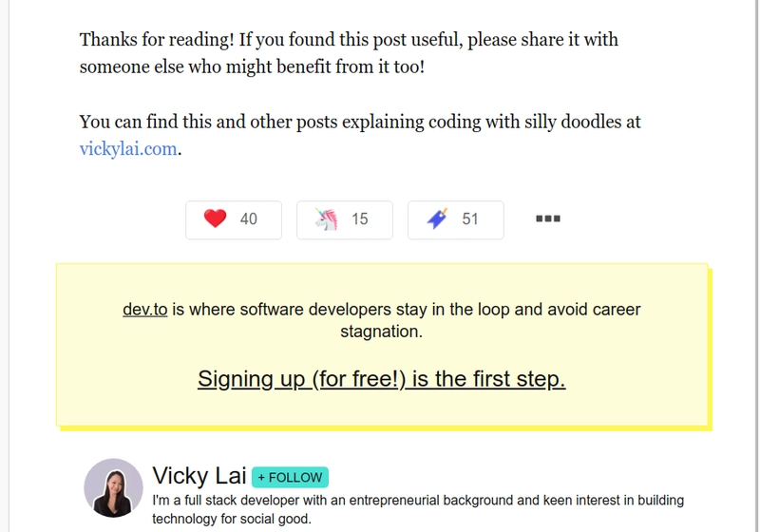
Task: Click the bookmark count showing 51
Action: (470, 219)
